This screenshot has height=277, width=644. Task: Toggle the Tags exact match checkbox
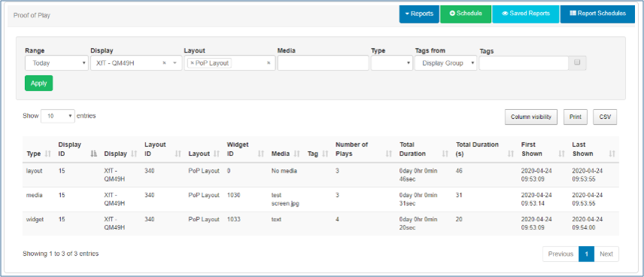click(x=577, y=63)
